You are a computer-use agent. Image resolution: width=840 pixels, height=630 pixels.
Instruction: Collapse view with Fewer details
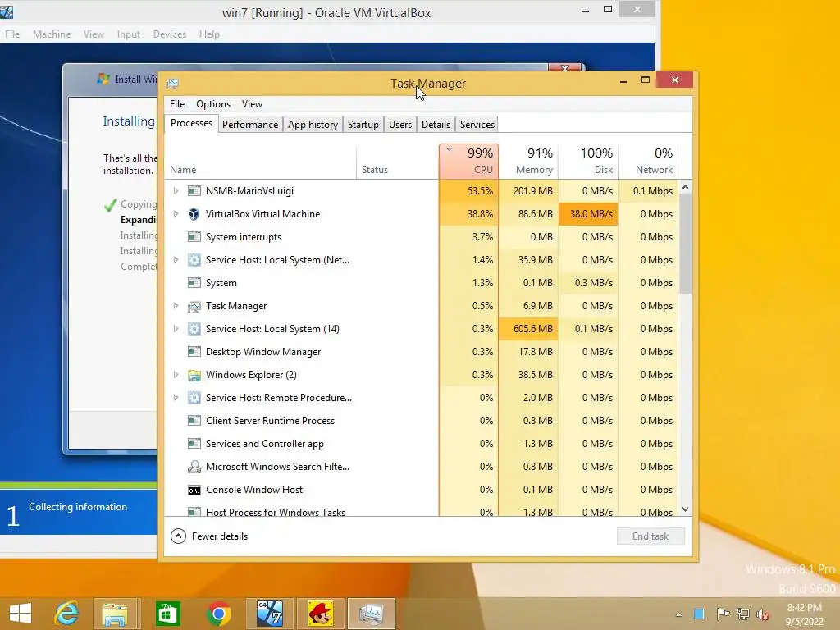coord(209,536)
